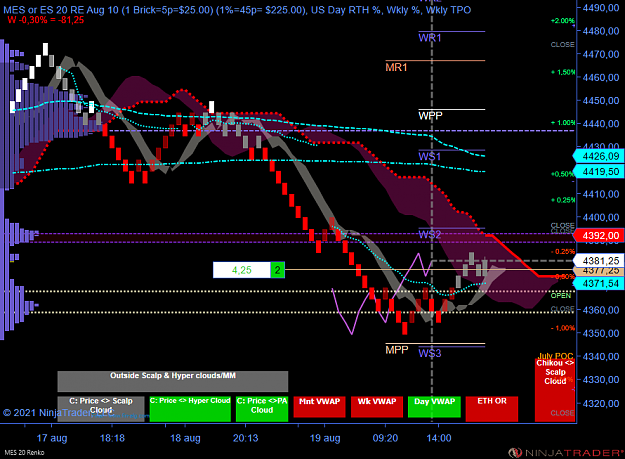The image size is (625, 459).
Task: Click the '+ 1.50%' percentage label
Action: [x=563, y=72]
